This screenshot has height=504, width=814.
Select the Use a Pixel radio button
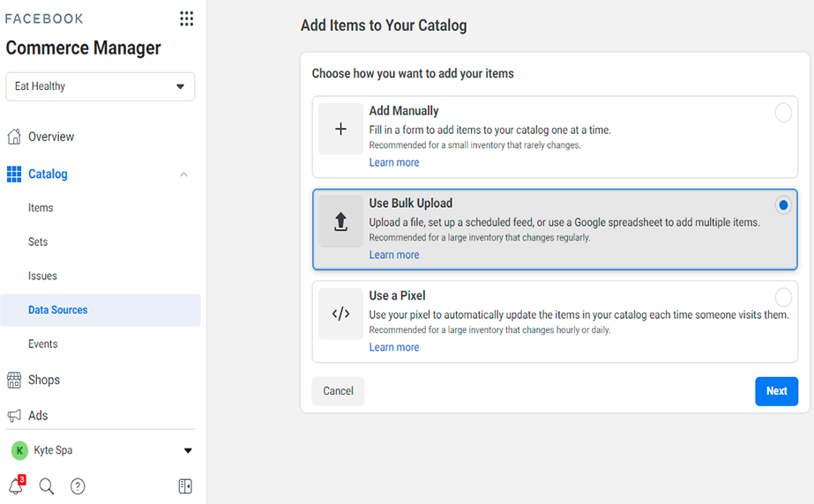point(783,298)
